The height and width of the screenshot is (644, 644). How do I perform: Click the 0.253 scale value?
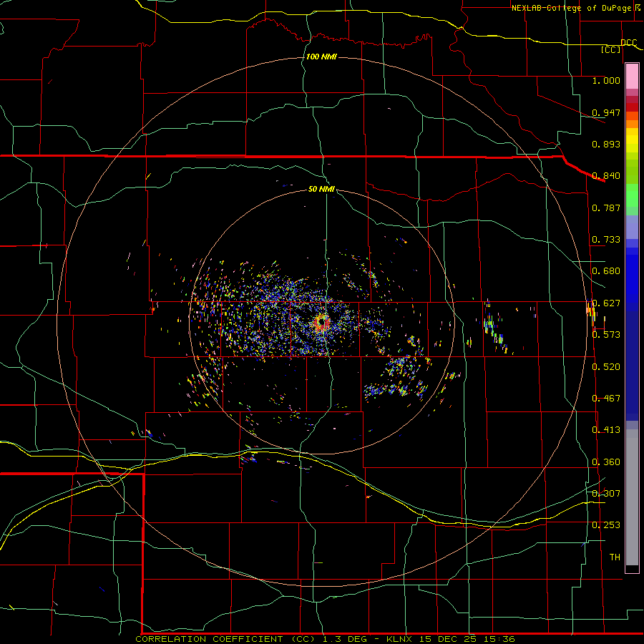[x=606, y=525]
